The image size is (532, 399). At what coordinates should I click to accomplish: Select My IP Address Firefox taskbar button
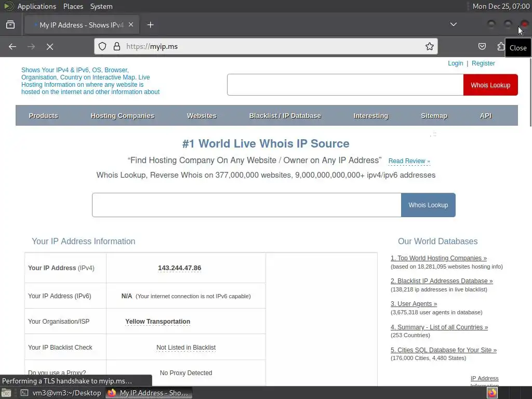coord(149,393)
